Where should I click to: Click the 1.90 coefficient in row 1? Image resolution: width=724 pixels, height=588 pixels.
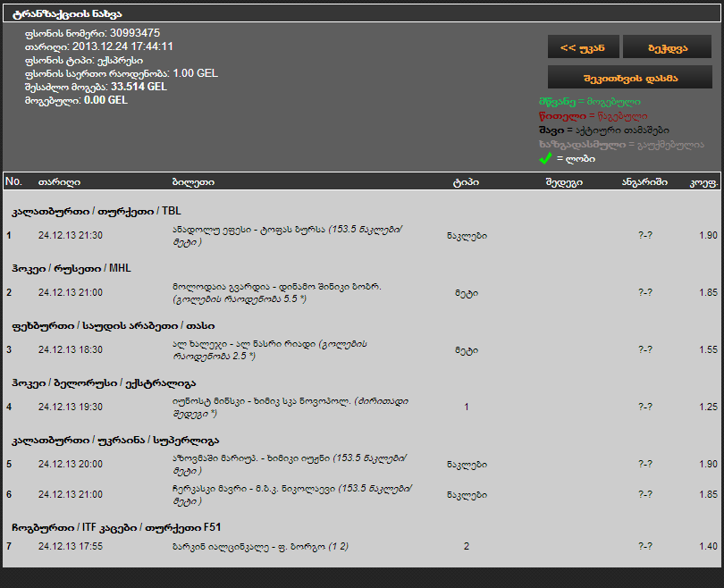click(x=708, y=235)
